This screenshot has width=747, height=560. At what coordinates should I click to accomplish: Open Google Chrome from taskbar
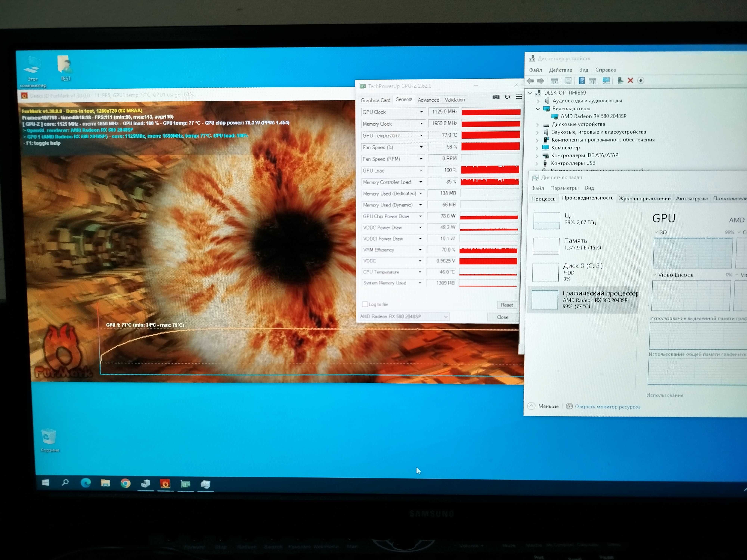[125, 483]
